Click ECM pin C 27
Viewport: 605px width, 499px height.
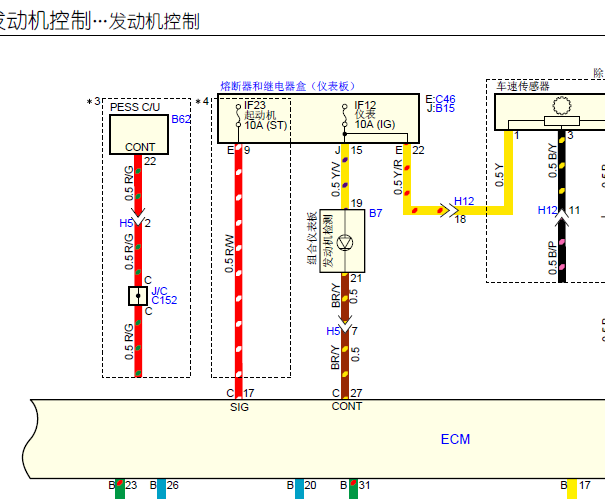[x=347, y=393]
